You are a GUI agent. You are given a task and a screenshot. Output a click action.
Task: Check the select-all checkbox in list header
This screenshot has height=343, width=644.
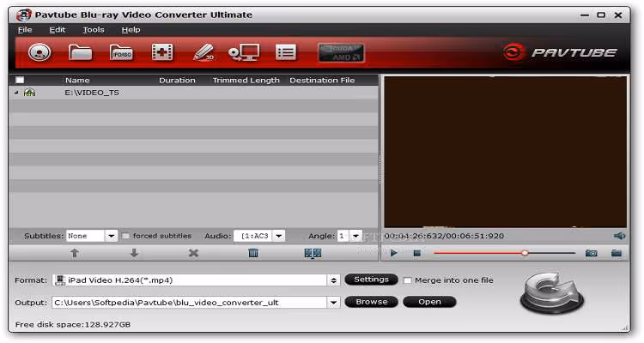[x=20, y=80]
